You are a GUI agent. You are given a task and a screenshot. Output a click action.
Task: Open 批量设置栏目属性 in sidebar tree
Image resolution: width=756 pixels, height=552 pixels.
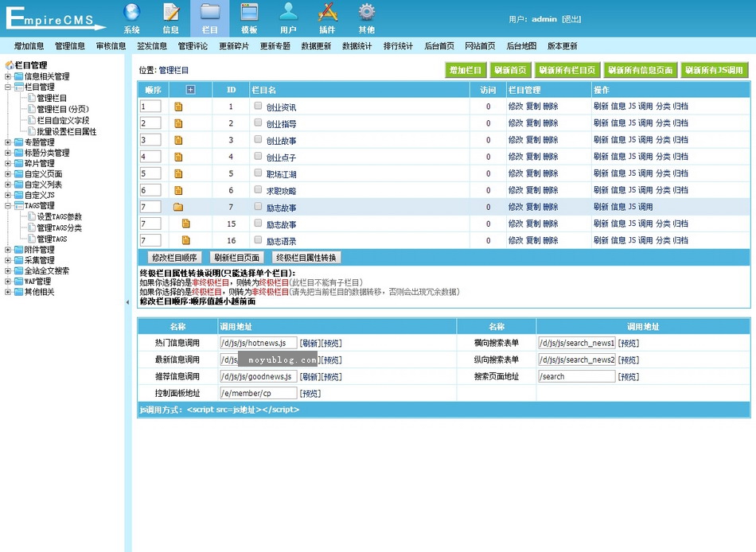click(67, 131)
